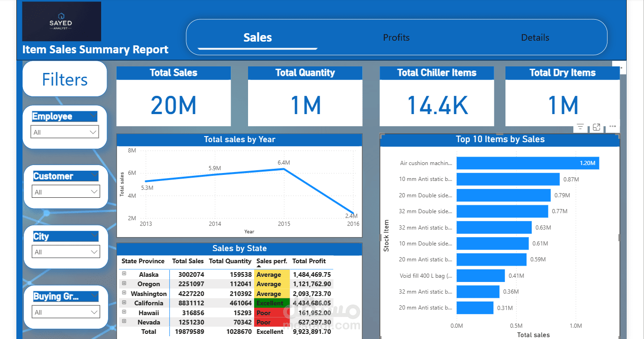This screenshot has height=339, width=644.
Task: Switch to the Profits tab
Action: point(396,37)
